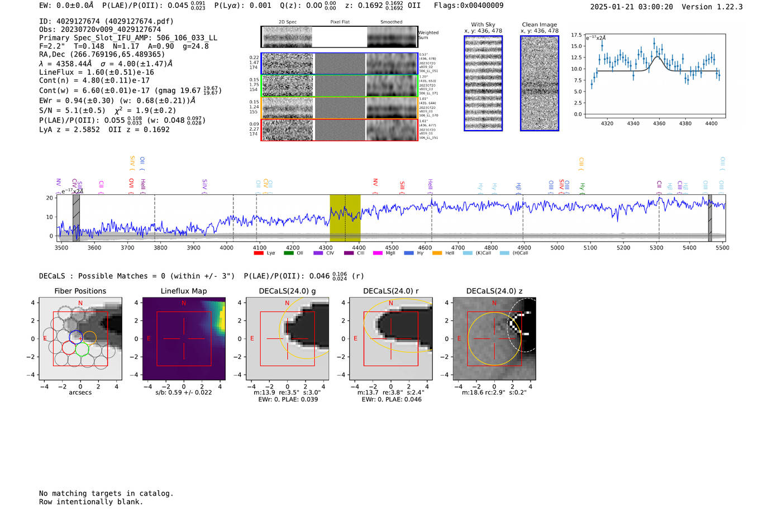Click the Row intentionally blank text
Viewport: 782px width, 532px height.
[91, 501]
